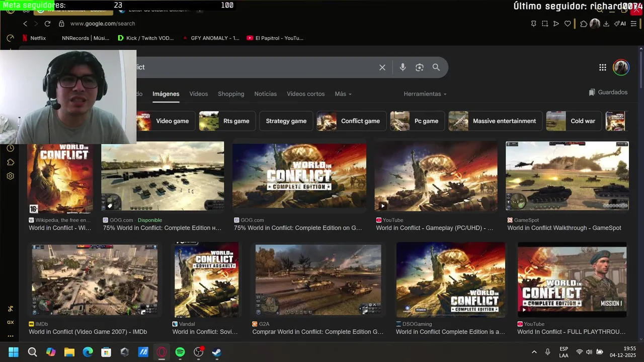
Task: Open the G2A Comprar World in Conflict link
Action: point(318,332)
